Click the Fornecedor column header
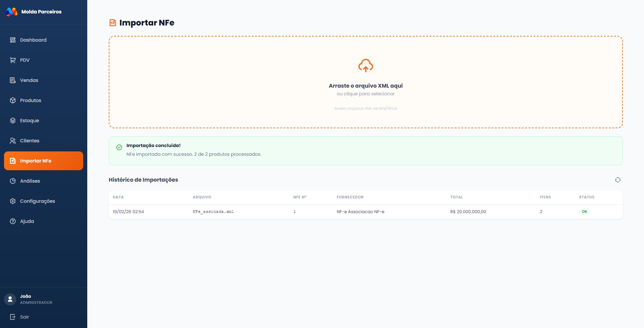Screen dimensions: 644x328 (x=350, y=197)
